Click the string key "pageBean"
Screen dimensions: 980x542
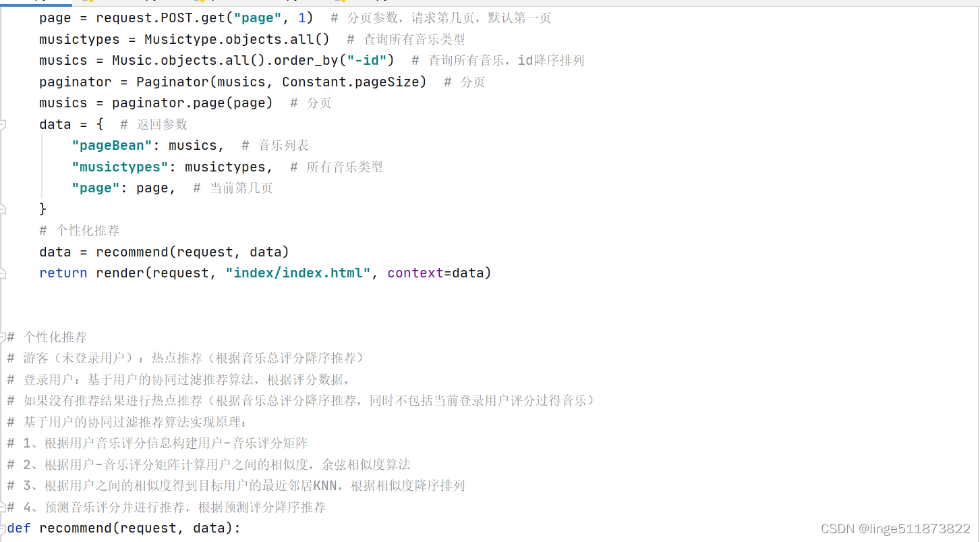(112, 145)
